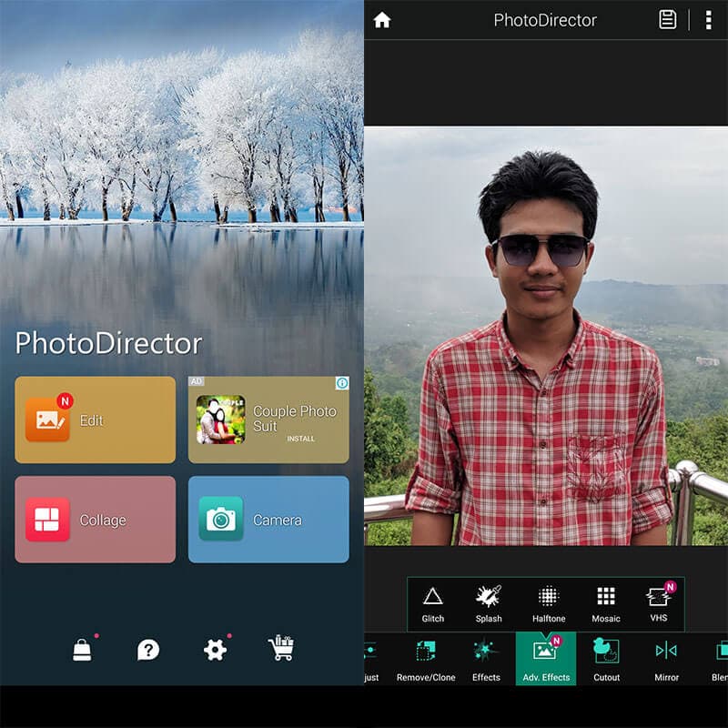728x728 pixels.
Task: Tap the Couple Photo Suit ad thumbnail
Action: coord(220,420)
